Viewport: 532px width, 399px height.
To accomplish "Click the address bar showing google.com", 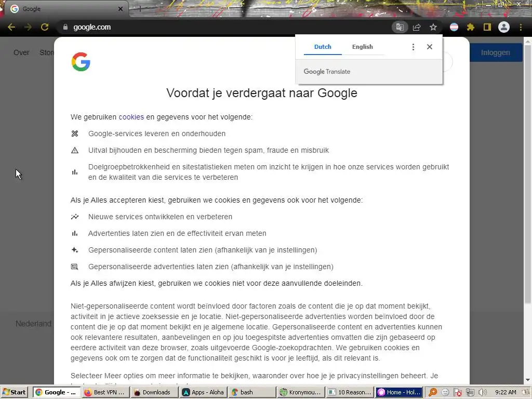I will (224, 27).
